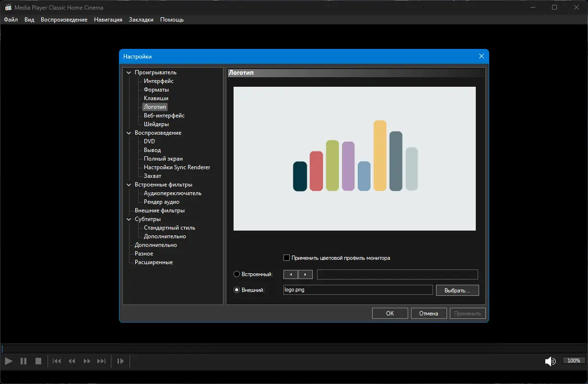Screen dimensions: 588x384
Task: Click the Отмена button
Action: [x=429, y=314]
